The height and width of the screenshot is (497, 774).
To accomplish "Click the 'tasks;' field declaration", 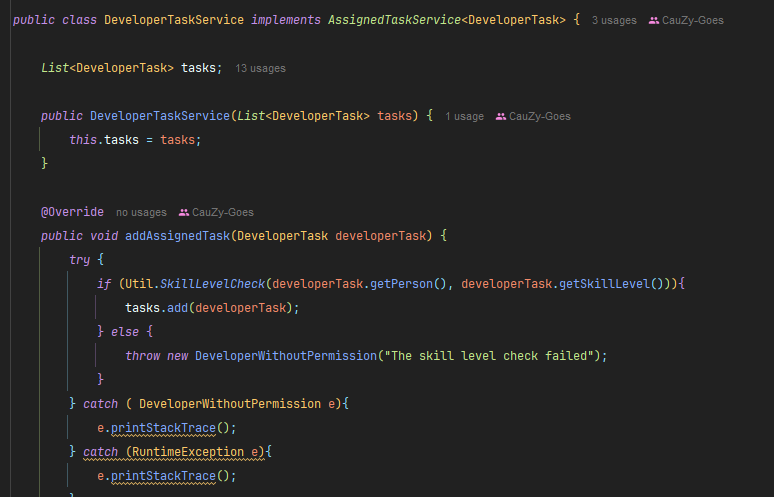I will [x=201, y=68].
